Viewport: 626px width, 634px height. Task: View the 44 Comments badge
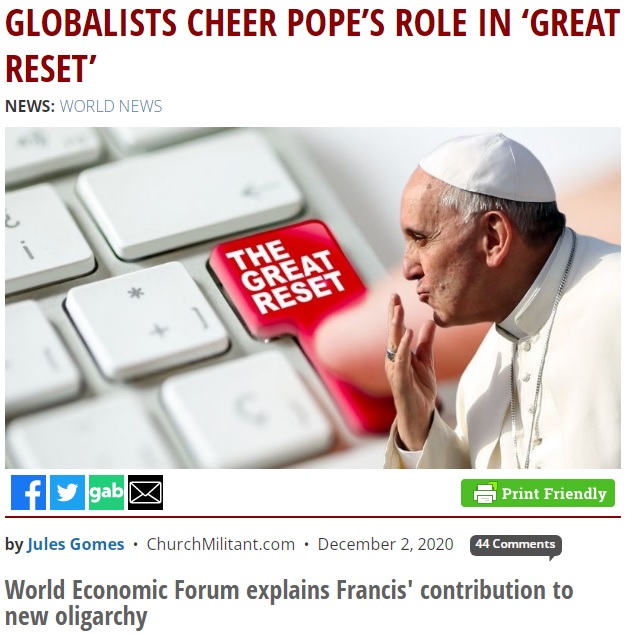tap(516, 545)
